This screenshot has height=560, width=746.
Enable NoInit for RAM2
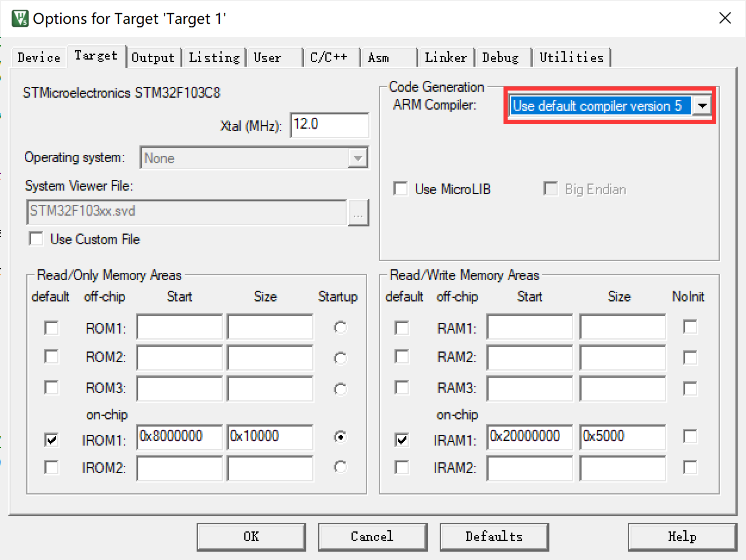point(690,357)
